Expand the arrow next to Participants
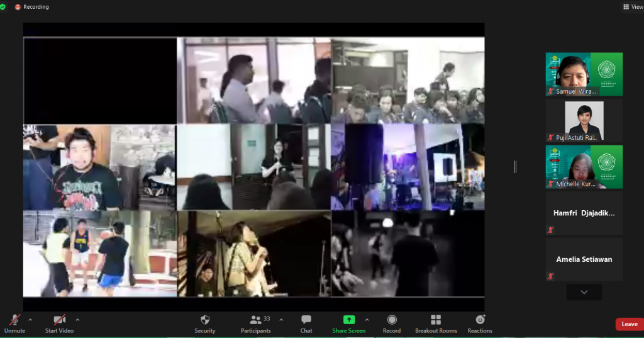The width and height of the screenshot is (644, 338). 281,319
